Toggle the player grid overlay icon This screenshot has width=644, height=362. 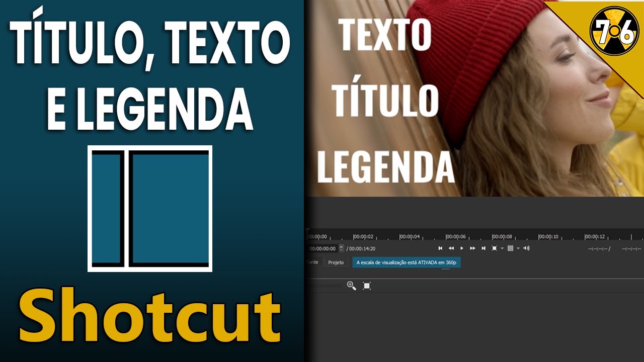click(x=510, y=248)
